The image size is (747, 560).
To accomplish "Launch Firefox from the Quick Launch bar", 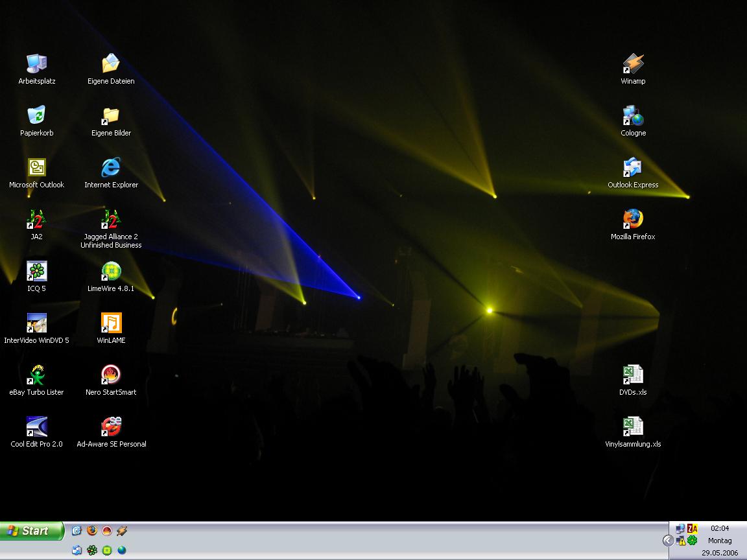I will coord(91,531).
